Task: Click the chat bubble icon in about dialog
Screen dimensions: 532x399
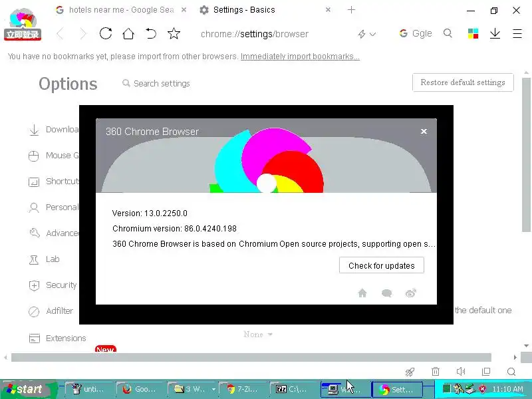Action: tap(387, 293)
